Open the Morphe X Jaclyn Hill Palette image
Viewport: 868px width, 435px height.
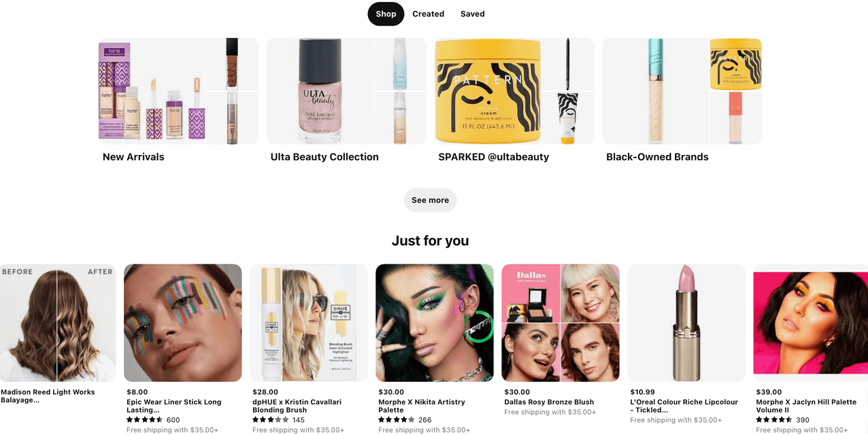811,323
